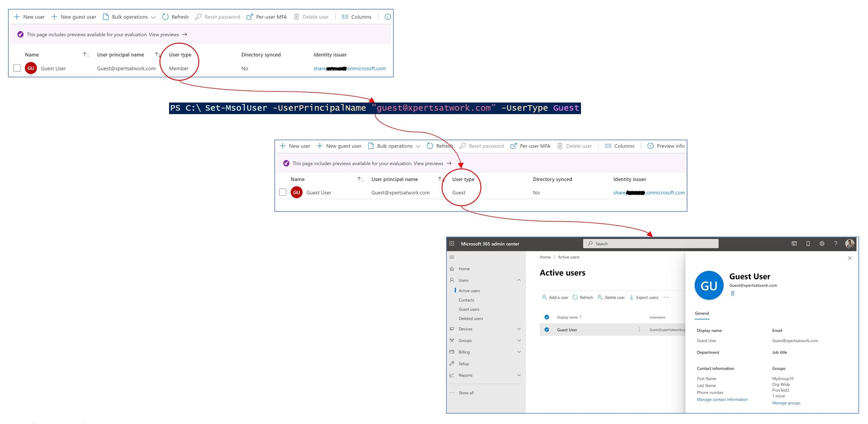Refresh the Azure AD user list
This screenshot has width=868, height=424.
pos(175,17)
